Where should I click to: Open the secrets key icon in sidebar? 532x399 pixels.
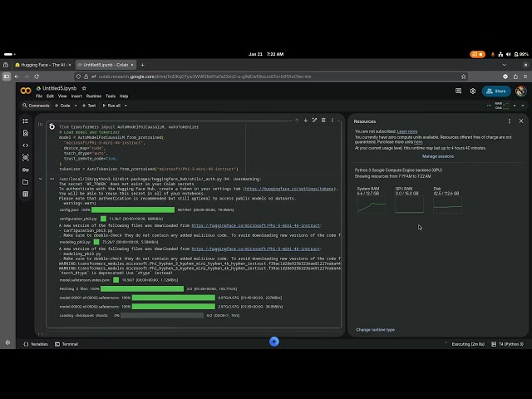pyautogui.click(x=26, y=170)
